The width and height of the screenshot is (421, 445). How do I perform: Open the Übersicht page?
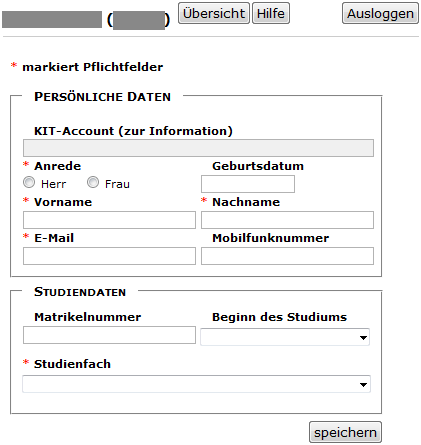[x=214, y=13]
